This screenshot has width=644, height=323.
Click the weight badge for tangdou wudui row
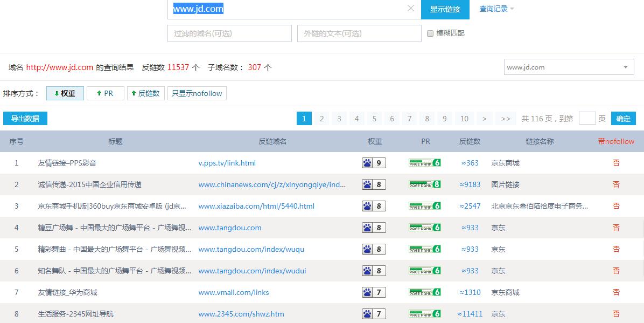(374, 271)
